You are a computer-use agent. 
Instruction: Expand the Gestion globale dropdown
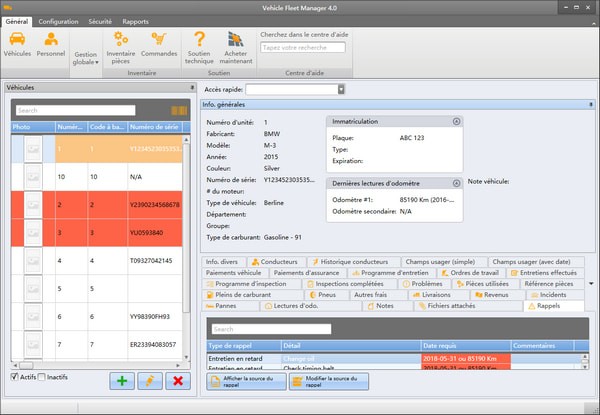point(85,58)
